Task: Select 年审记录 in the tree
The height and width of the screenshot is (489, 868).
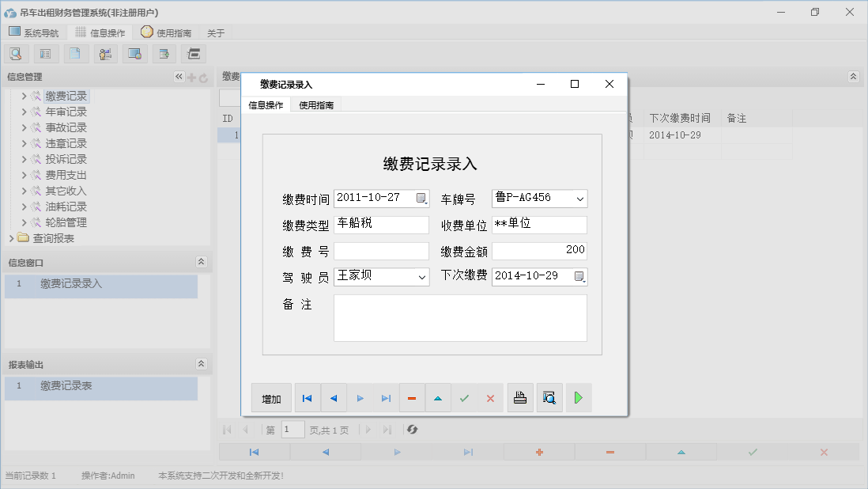Action: [x=66, y=112]
